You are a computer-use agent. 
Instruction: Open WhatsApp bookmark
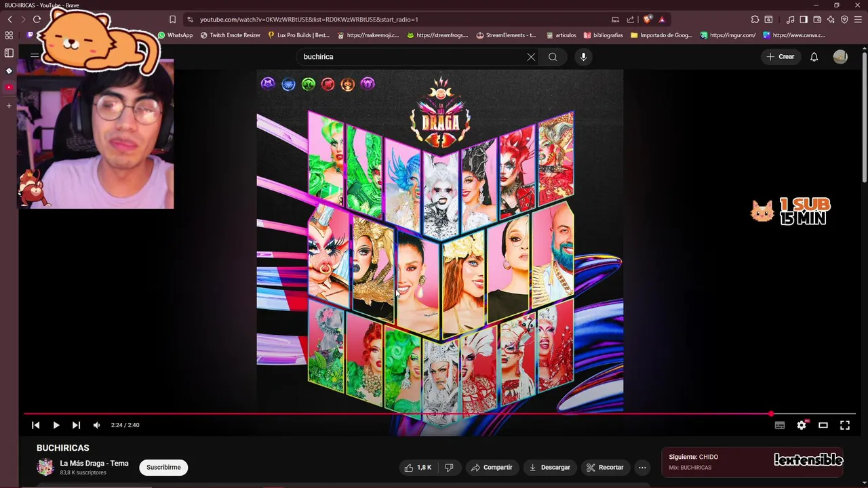(x=175, y=35)
